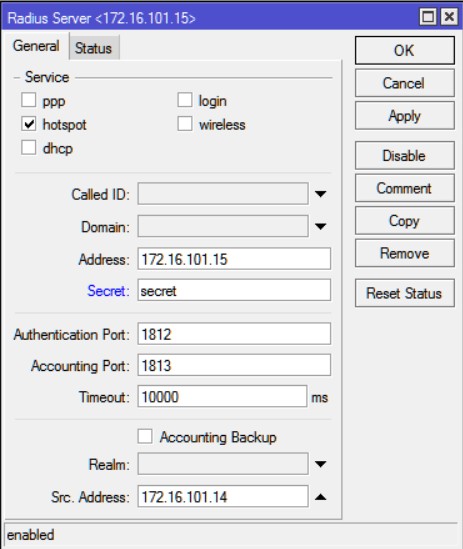Uncheck the hotspot service checkbox
The height and width of the screenshot is (549, 463).
(x=28, y=124)
